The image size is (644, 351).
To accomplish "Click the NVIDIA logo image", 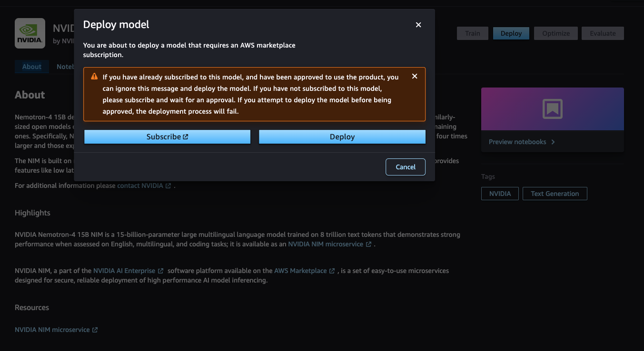I will pyautogui.click(x=30, y=33).
